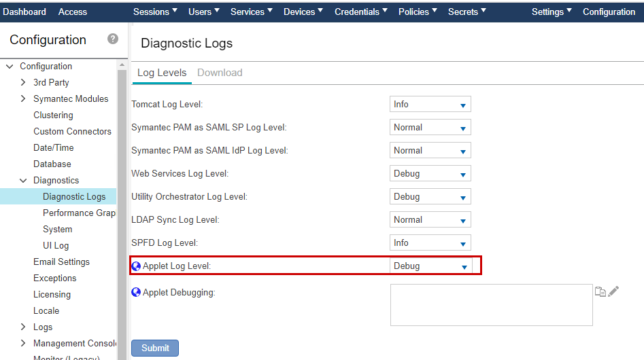This screenshot has height=360, width=644.
Task: Select Exceptions in the sidebar
Action: pos(54,278)
